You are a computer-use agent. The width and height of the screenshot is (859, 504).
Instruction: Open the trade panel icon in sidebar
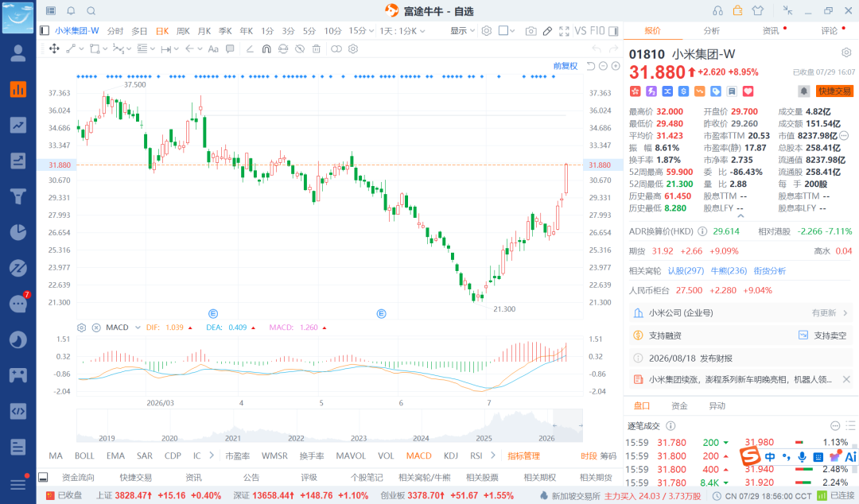tap(18, 161)
